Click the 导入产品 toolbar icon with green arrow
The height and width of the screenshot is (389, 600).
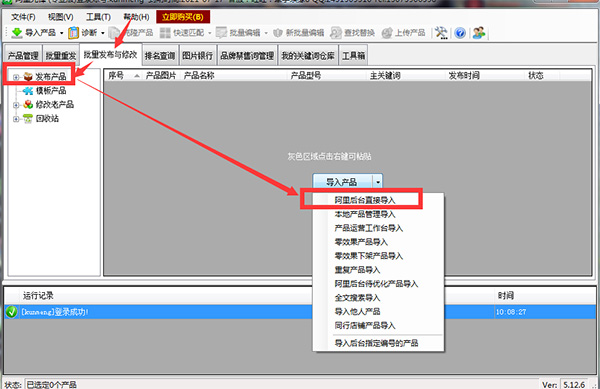coord(17,33)
